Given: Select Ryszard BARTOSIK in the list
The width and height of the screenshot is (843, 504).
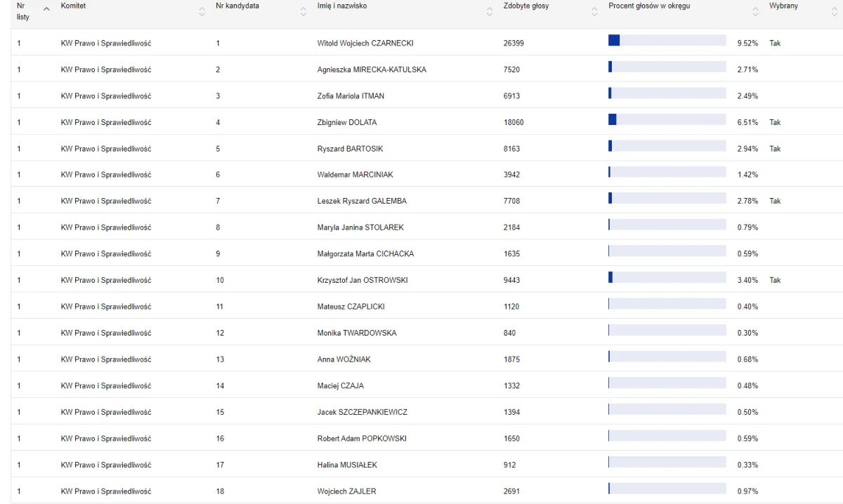Looking at the screenshot, I should 350,149.
